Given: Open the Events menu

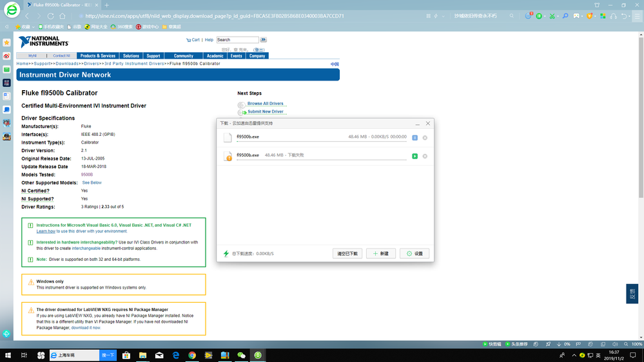Looking at the screenshot, I should [x=236, y=56].
